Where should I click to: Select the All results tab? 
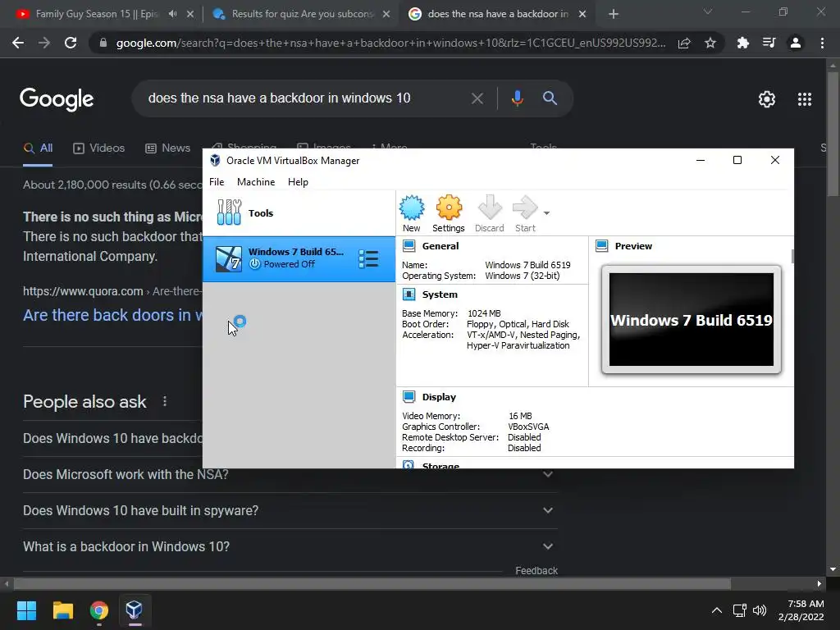point(38,148)
